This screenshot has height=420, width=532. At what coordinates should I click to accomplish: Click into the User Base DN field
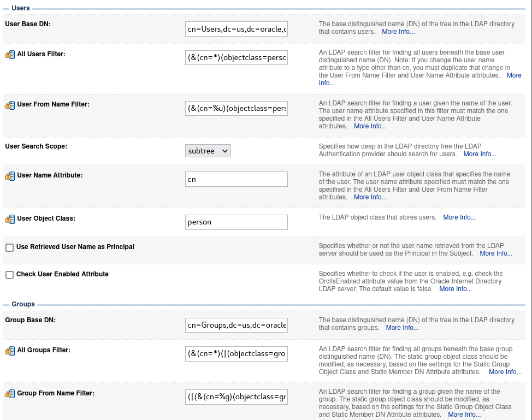[x=236, y=29]
